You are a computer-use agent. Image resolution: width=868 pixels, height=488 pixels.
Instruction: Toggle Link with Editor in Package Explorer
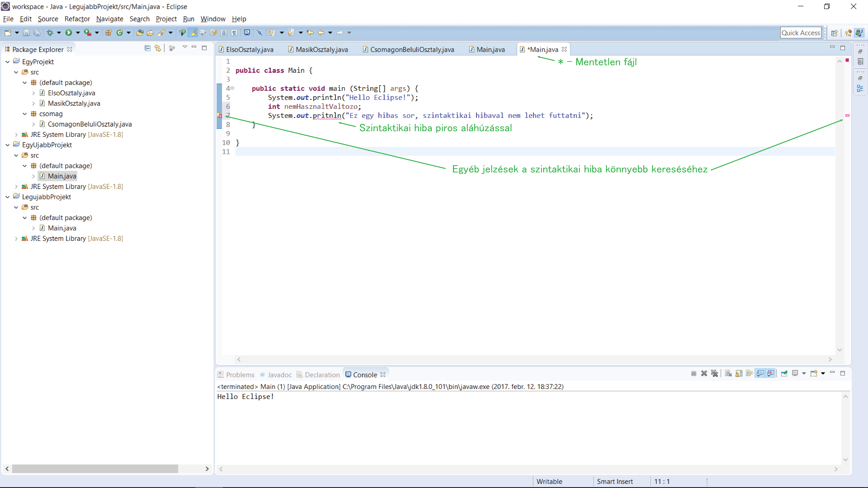coord(158,48)
